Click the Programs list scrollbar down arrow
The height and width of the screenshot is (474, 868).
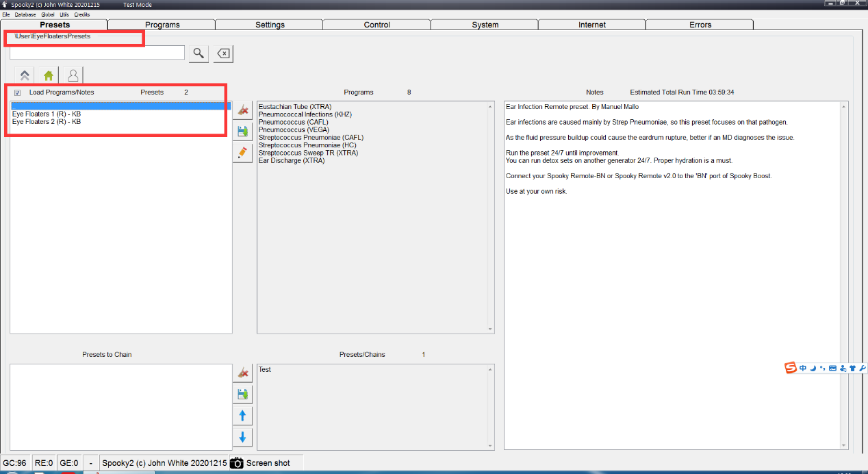coord(490,329)
